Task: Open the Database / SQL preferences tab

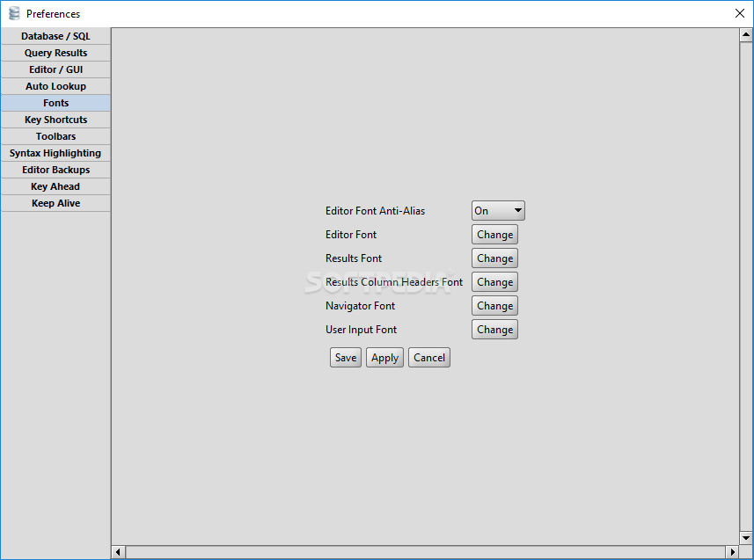Action: [x=55, y=36]
